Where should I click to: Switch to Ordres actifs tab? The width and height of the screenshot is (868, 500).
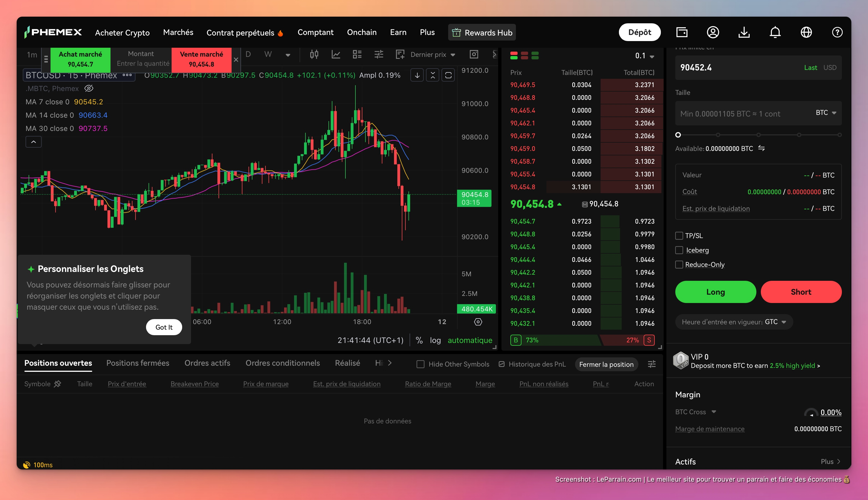click(207, 363)
